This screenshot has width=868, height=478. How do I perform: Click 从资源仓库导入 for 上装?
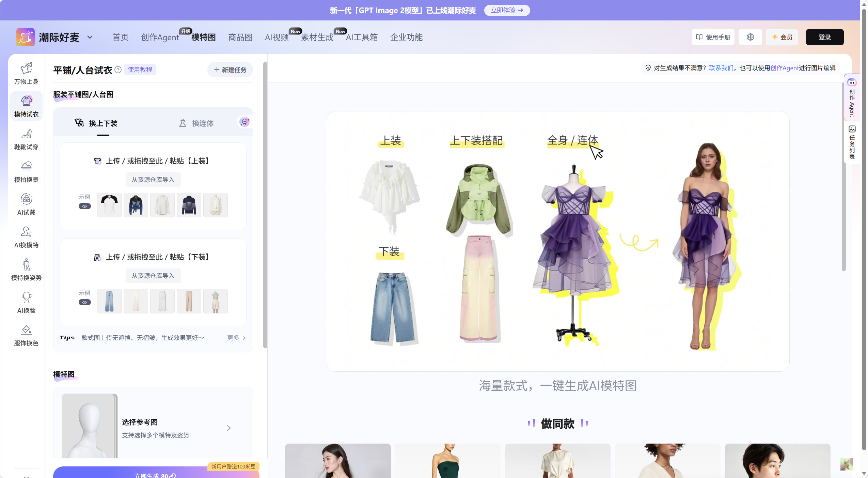pos(153,180)
